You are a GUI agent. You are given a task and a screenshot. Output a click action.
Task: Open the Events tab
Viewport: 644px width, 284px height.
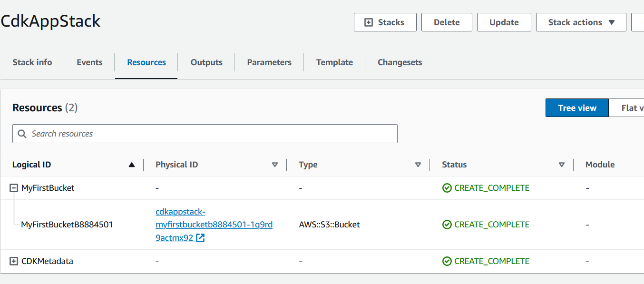(89, 62)
